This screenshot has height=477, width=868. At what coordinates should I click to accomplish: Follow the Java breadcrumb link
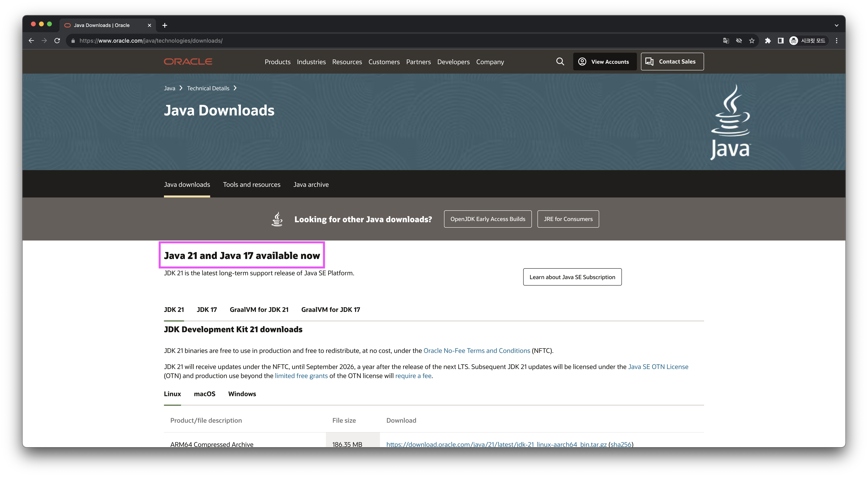[x=170, y=88]
